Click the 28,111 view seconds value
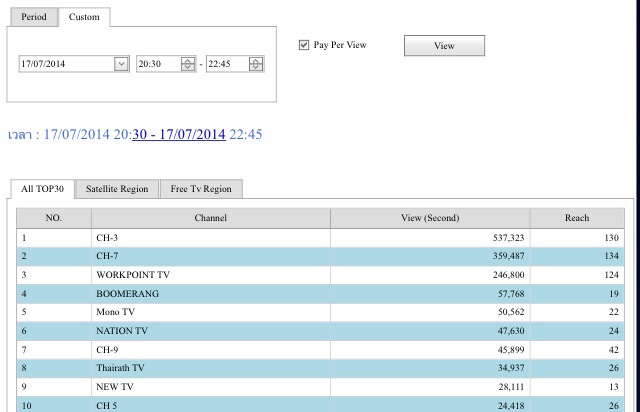640x412 pixels. click(511, 387)
